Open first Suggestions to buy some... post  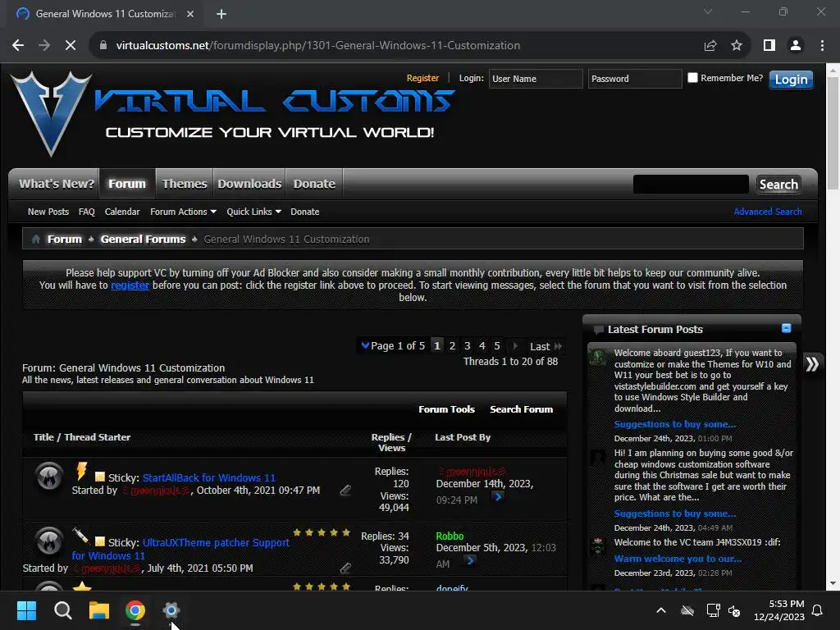pos(674,424)
